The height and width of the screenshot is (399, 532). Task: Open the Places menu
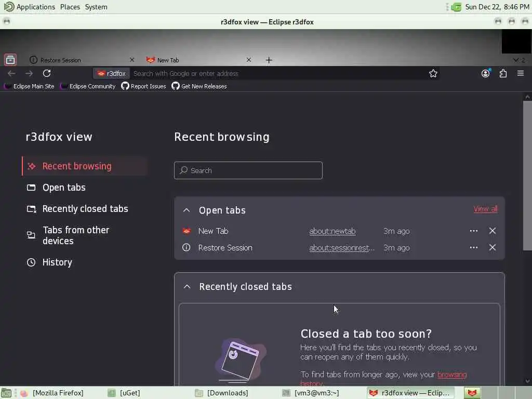coord(70,7)
